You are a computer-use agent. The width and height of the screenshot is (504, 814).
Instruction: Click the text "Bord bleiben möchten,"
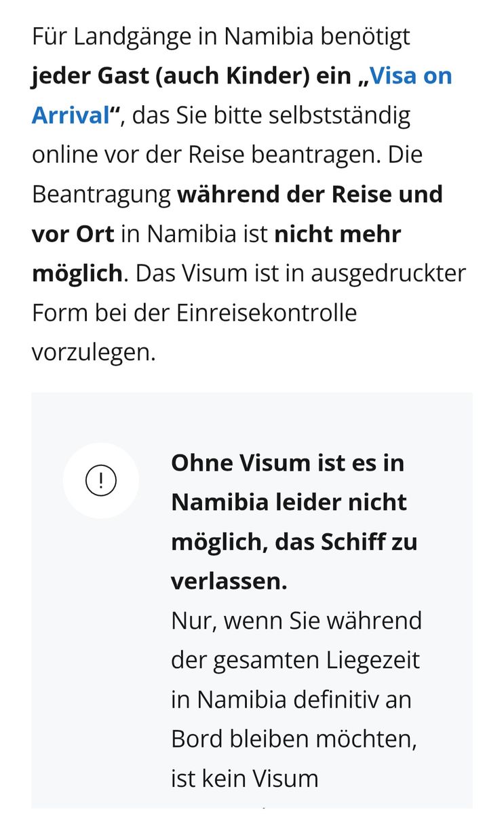[x=294, y=739]
